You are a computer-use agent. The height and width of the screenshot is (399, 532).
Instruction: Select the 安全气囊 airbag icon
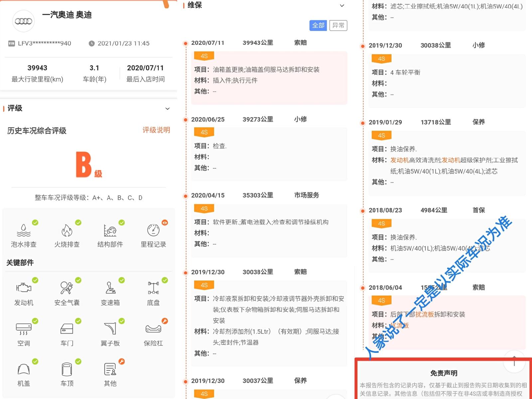tap(67, 288)
